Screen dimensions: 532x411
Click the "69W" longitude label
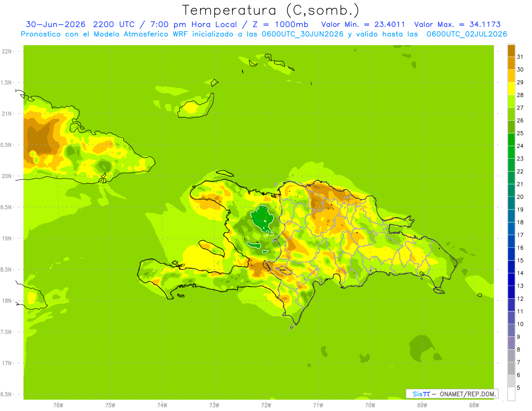tap(422, 405)
